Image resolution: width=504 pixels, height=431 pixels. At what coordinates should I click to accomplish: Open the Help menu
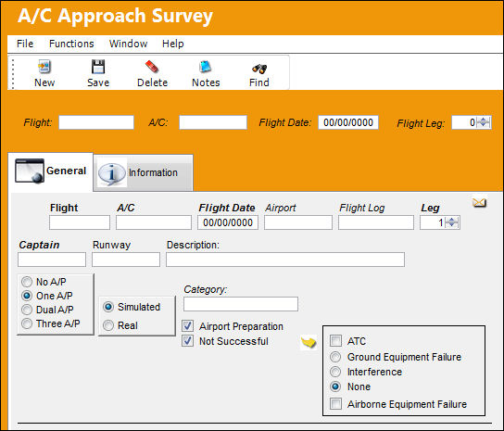173,44
